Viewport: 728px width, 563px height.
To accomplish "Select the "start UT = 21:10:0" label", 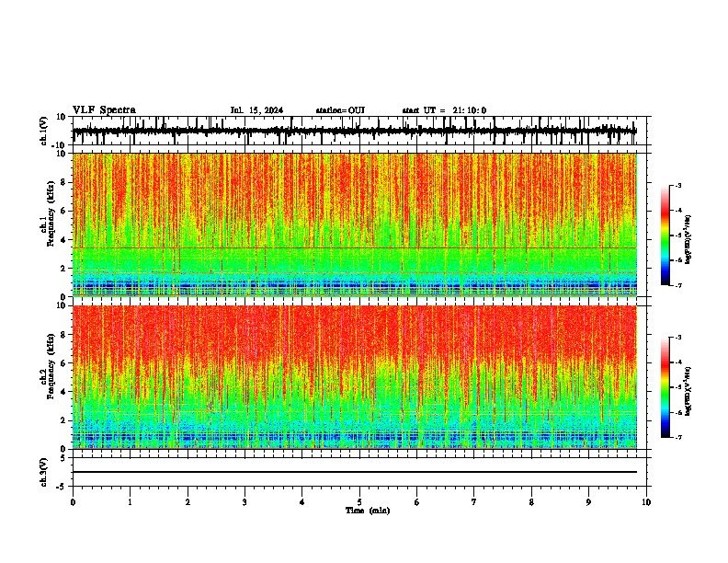I will (x=444, y=110).
